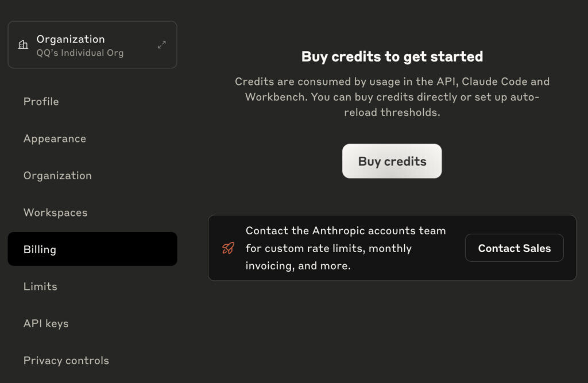Show Privacy controls settings

[x=66, y=361]
